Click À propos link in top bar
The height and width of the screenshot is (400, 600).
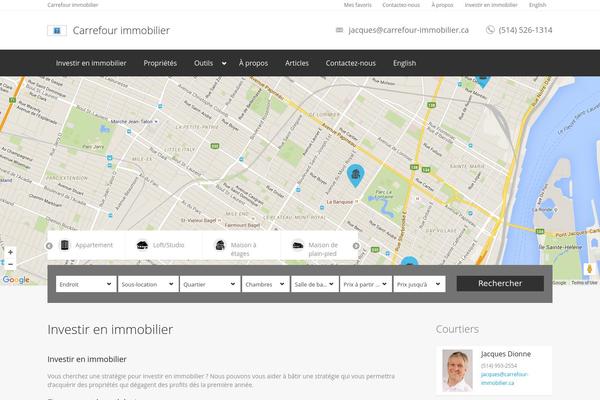(x=442, y=5)
